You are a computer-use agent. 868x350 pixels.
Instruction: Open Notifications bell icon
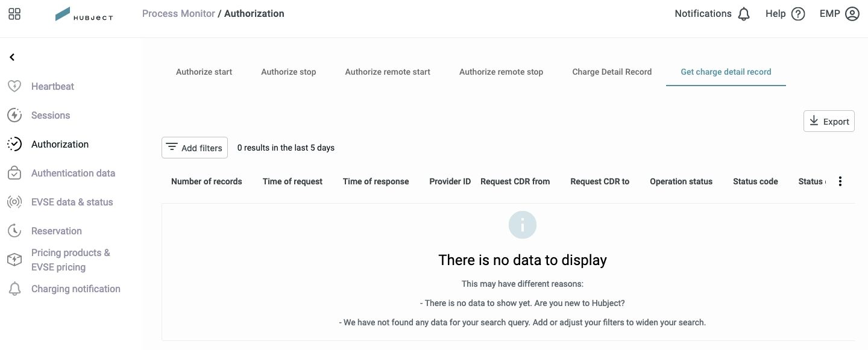pyautogui.click(x=744, y=14)
